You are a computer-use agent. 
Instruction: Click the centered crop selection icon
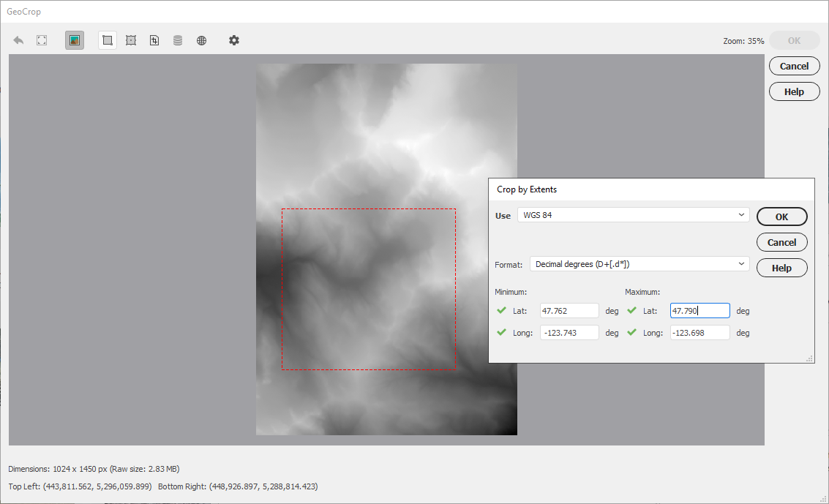[131, 40]
